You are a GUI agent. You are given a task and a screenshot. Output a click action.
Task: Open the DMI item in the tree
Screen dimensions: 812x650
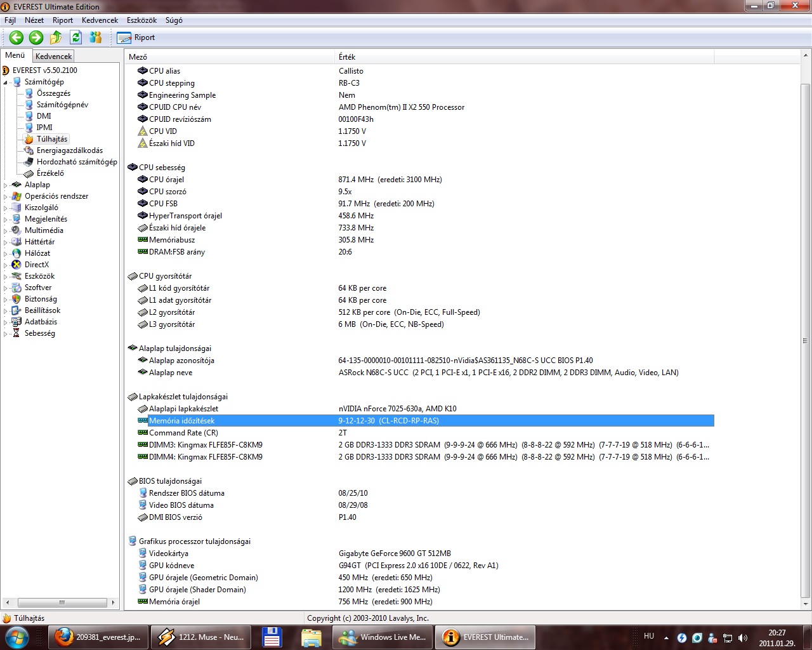[x=44, y=116]
